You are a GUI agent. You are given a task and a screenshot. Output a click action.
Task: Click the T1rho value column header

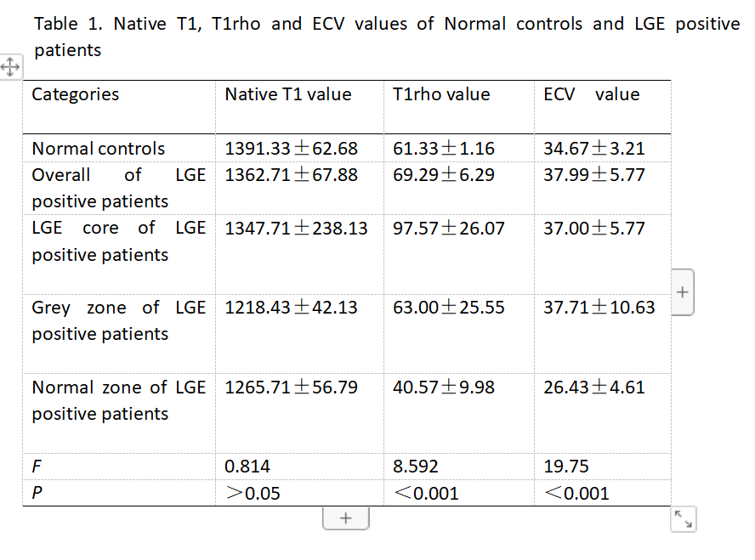tap(441, 94)
